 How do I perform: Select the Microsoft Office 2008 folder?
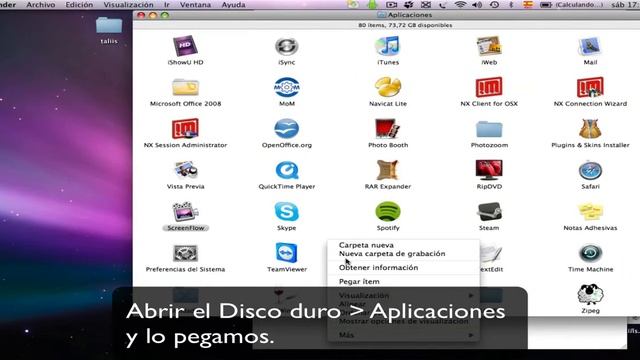pos(185,87)
